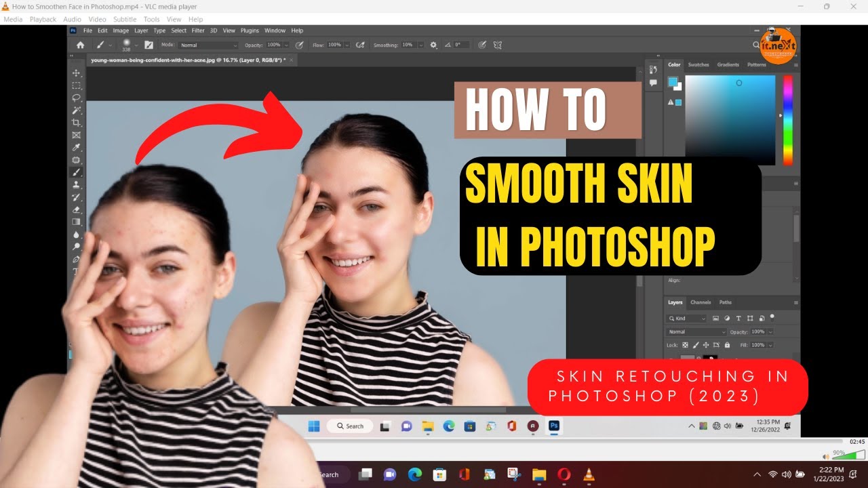Open layer Kind filter dropdown
The height and width of the screenshot is (488, 868).
[686, 319]
